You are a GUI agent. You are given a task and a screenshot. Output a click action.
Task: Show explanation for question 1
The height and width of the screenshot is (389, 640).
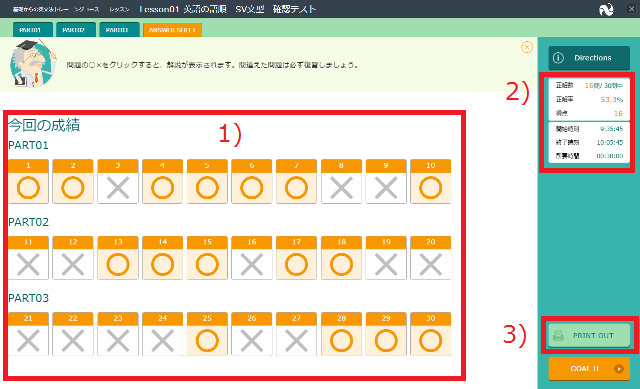point(28,181)
